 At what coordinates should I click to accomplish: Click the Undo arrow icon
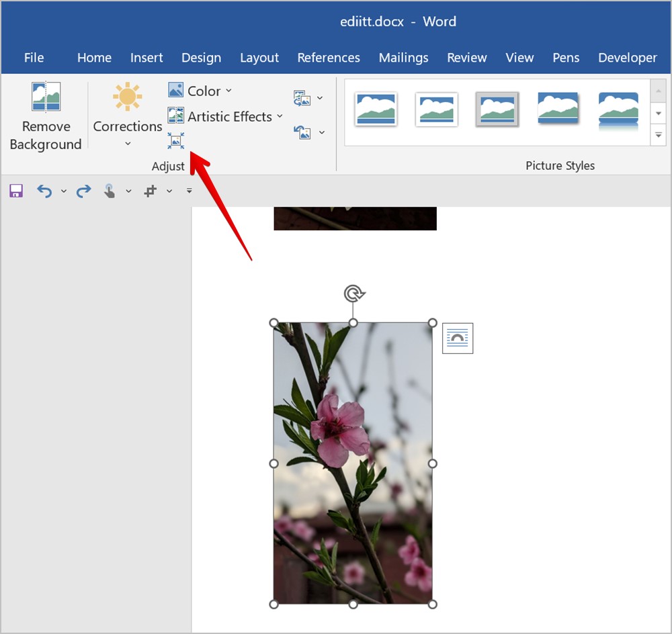pyautogui.click(x=44, y=191)
